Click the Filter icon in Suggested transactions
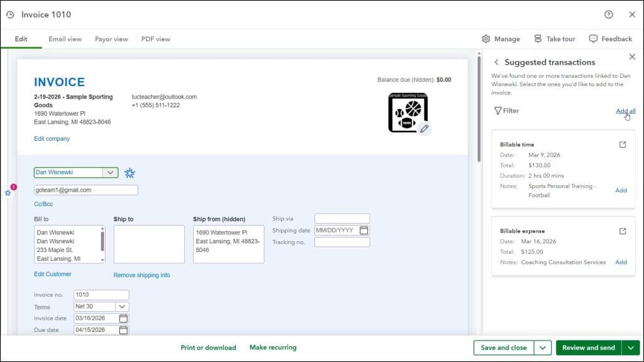 (x=499, y=111)
